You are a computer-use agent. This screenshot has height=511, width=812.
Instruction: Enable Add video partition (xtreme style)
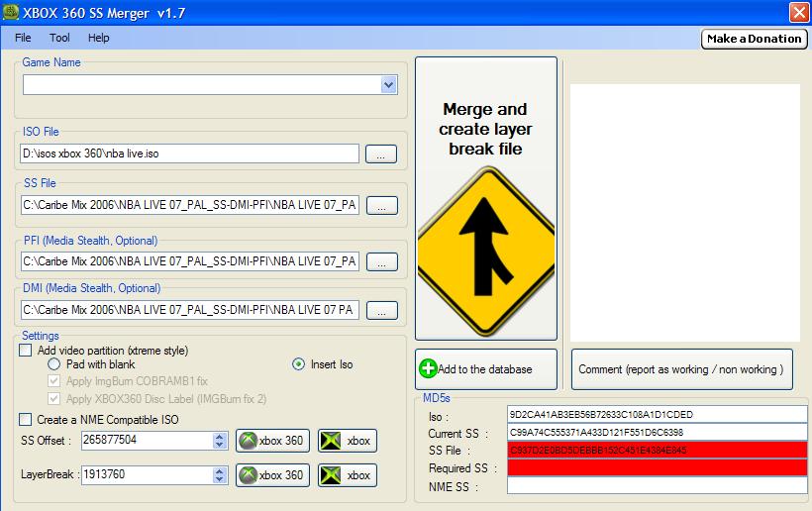(26, 351)
